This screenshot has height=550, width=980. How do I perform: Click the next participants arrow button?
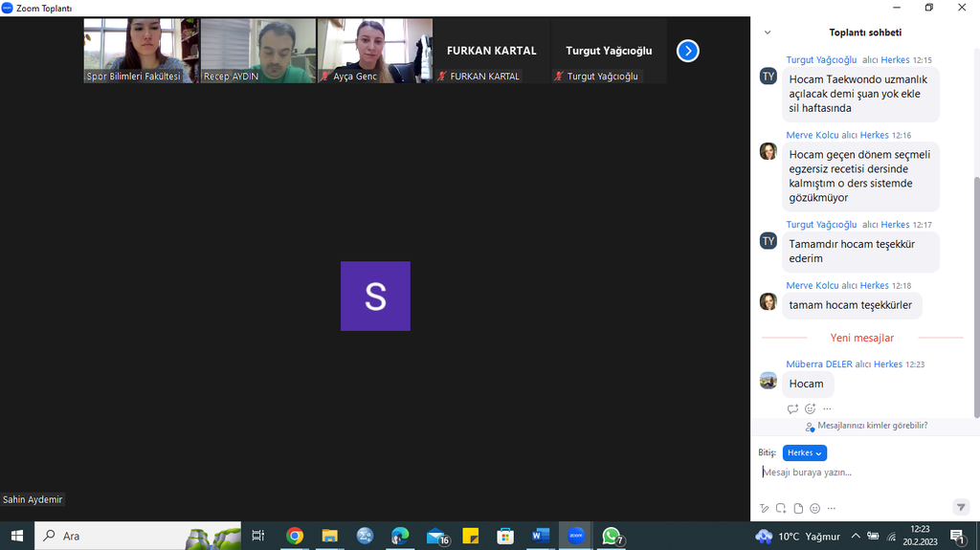pos(687,51)
